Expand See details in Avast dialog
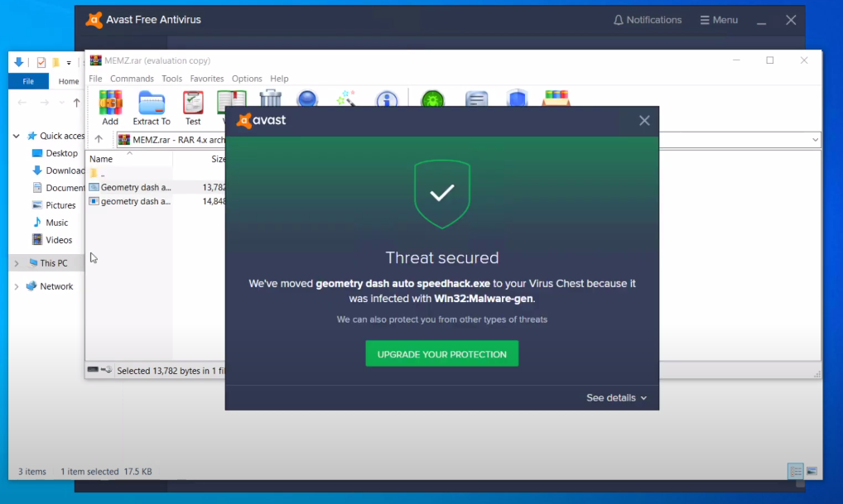The height and width of the screenshot is (504, 843). pos(616,398)
